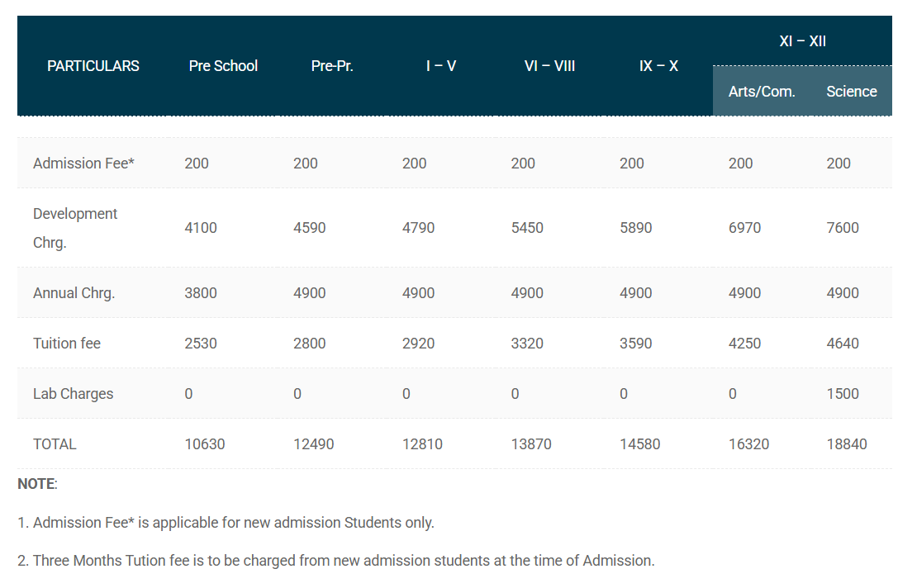This screenshot has width=898, height=588.
Task: Click the Pre School TOTAL value 10630
Action: [204, 443]
